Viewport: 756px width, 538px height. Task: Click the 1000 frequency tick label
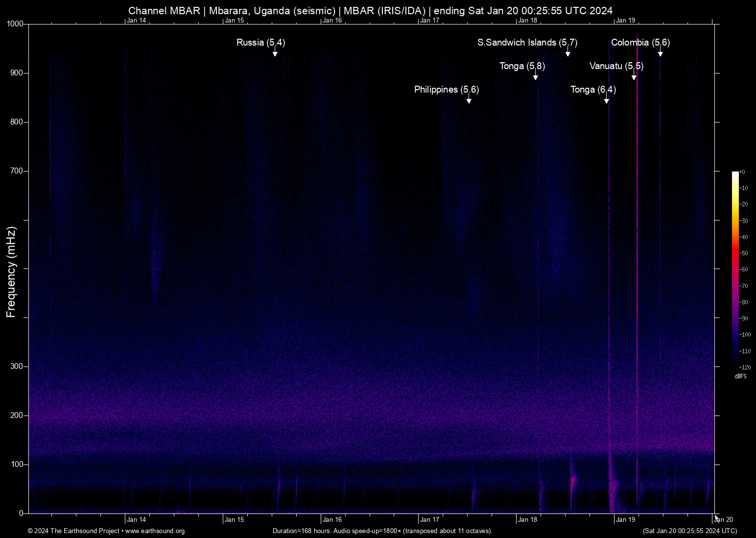[15, 24]
